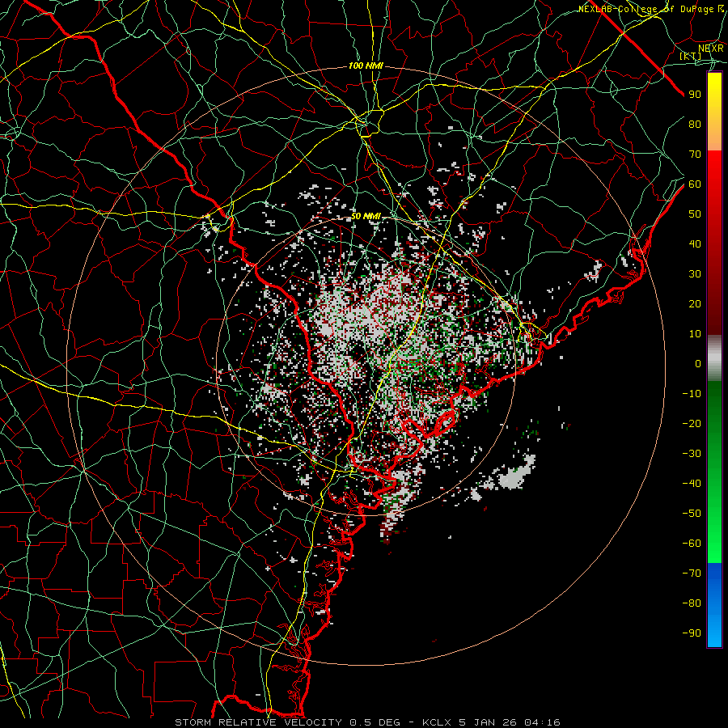The image size is (728, 728).
Task: Click the [KT] units label
Action: coord(691,56)
